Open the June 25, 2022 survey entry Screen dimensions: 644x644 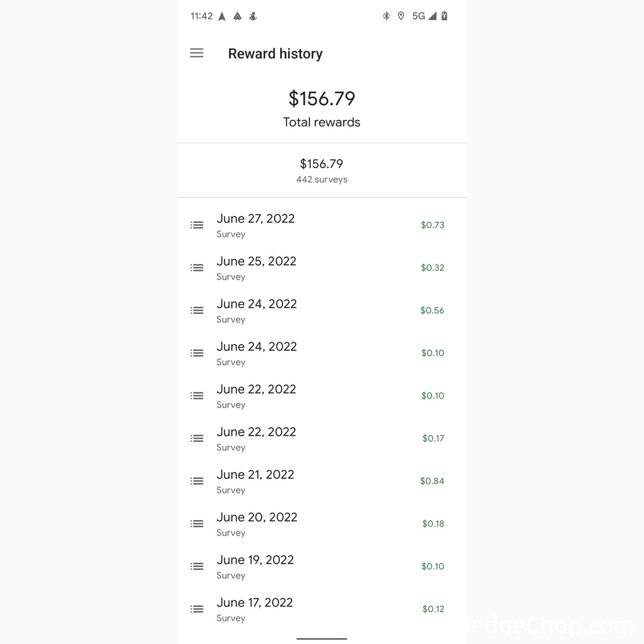coord(256,268)
